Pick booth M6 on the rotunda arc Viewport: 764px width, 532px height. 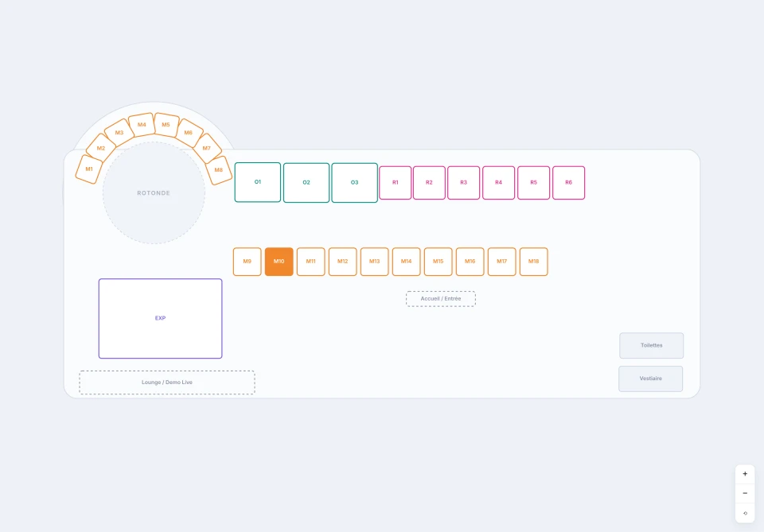coord(189,132)
